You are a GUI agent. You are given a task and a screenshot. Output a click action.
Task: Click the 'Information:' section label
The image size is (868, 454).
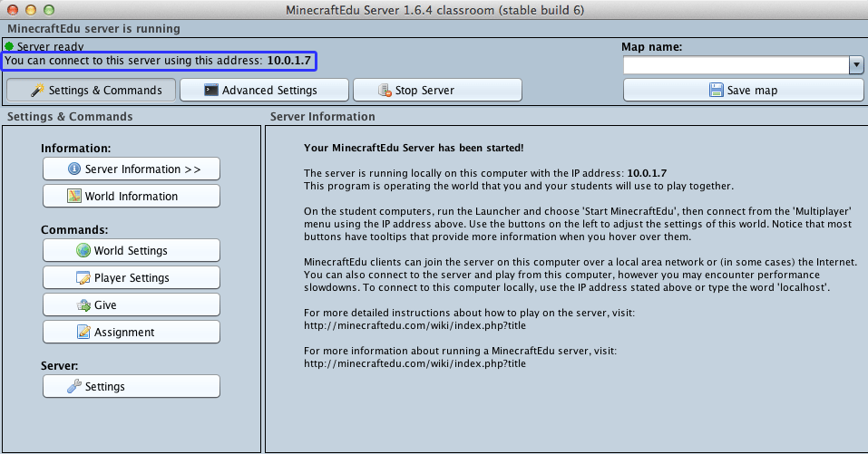[x=76, y=149]
